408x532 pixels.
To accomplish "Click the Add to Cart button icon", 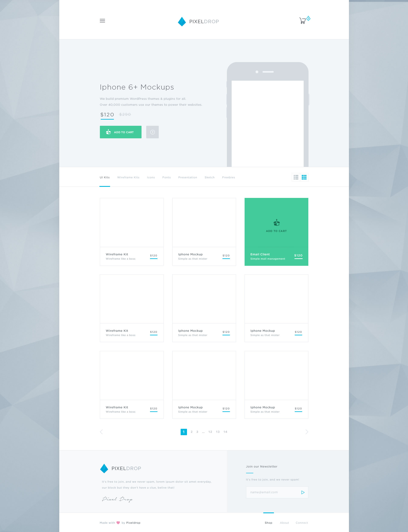I will [108, 132].
